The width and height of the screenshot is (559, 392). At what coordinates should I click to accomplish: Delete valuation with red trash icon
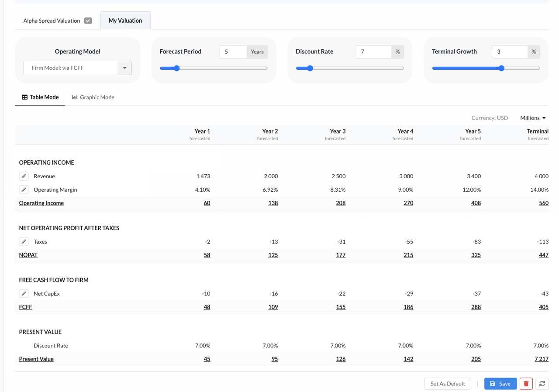(x=526, y=383)
